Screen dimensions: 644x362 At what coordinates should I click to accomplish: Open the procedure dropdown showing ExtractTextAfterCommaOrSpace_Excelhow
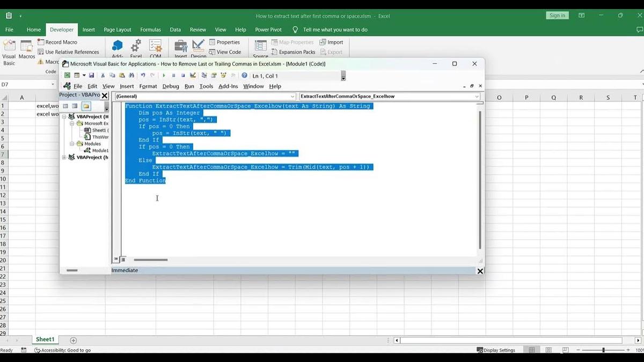coord(475,97)
